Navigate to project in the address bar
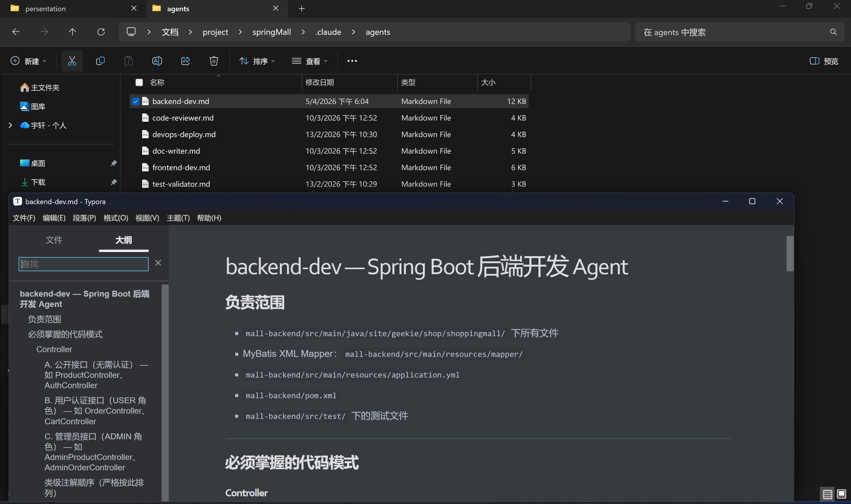 coord(215,32)
